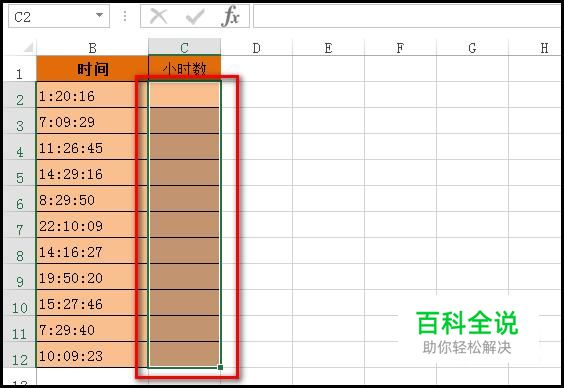Click cell containing 10:09:23

click(92, 355)
